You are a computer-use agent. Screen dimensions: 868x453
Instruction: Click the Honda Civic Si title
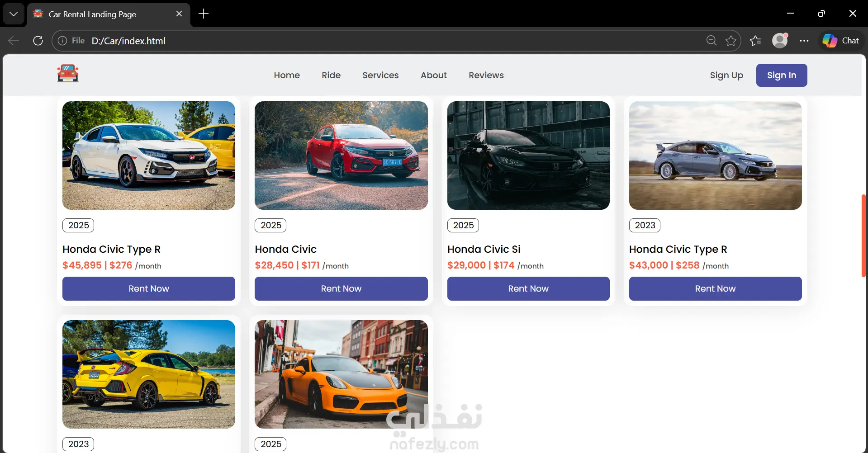[484, 249]
